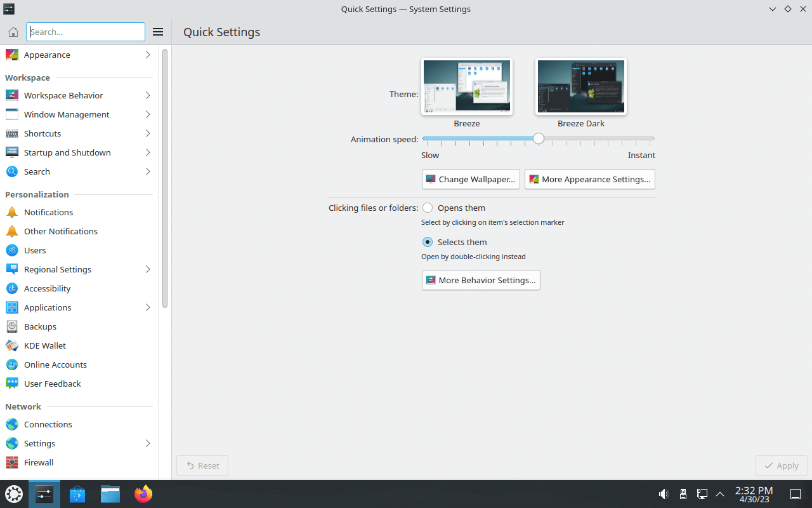Click the Users icon in sidebar
Image resolution: width=812 pixels, height=508 pixels.
point(12,250)
